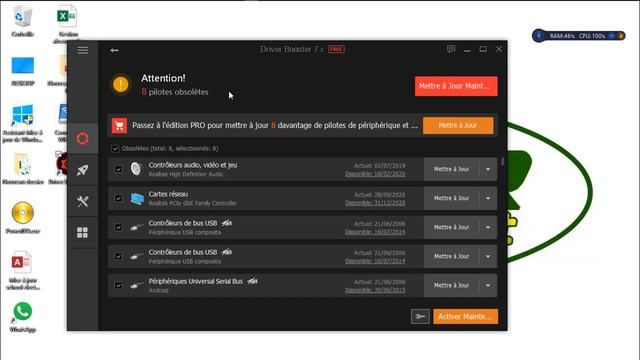Toggle the Obsolètes select-all checkbox
The height and width of the screenshot is (360, 640).
click(x=115, y=149)
